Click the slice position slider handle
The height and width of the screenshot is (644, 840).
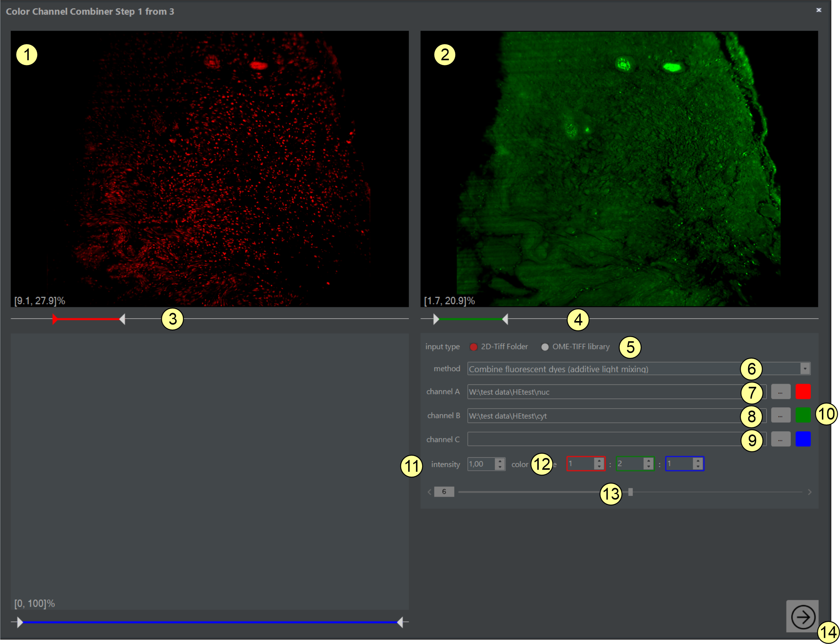630,492
